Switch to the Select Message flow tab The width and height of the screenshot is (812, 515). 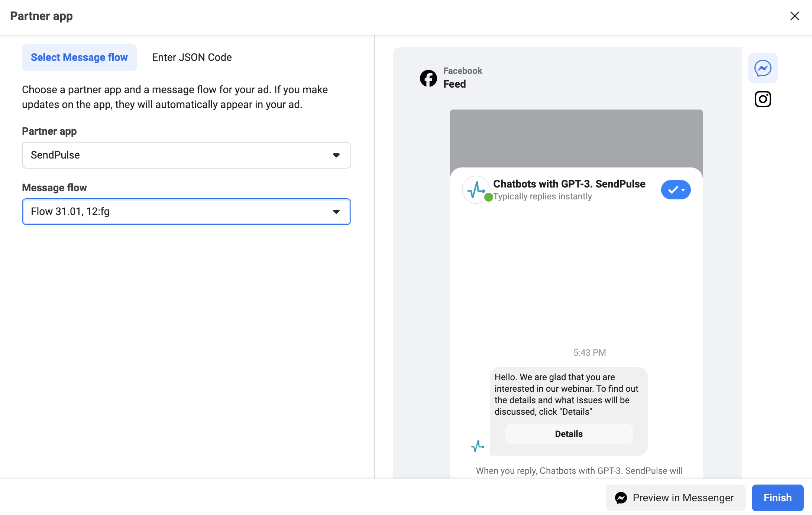[x=79, y=57]
